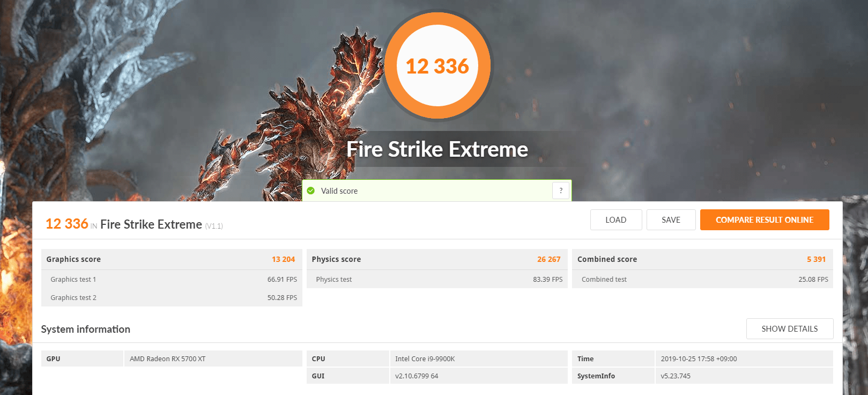Viewport: 868px width, 395px height.
Task: Select the Graphics score header
Action: pos(172,259)
